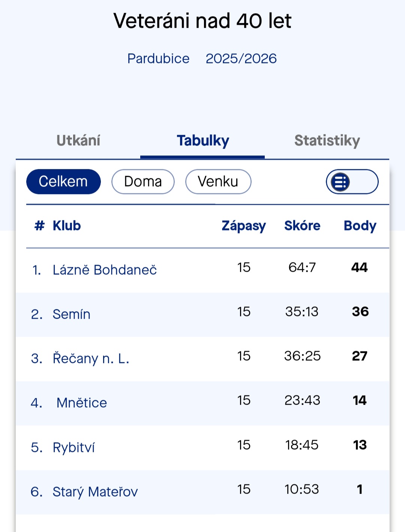
Task: Switch standings to Venku view
Action: coord(218,181)
